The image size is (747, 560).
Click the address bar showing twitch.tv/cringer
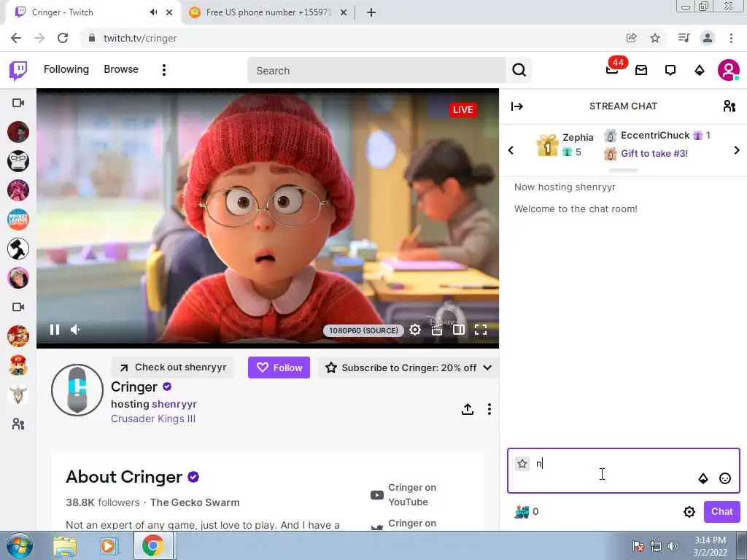point(352,38)
